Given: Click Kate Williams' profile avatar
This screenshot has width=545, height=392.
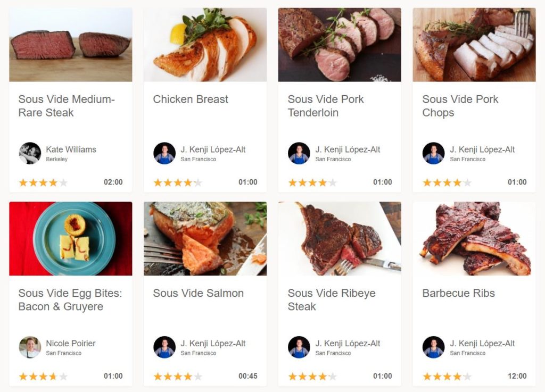Looking at the screenshot, I should point(30,153).
